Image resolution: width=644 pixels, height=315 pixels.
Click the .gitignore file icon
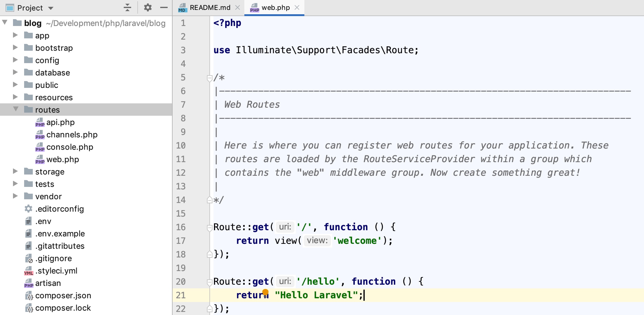29,258
